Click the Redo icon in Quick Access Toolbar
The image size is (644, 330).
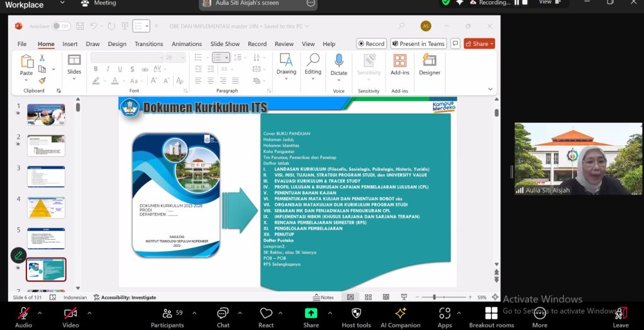[x=111, y=26]
